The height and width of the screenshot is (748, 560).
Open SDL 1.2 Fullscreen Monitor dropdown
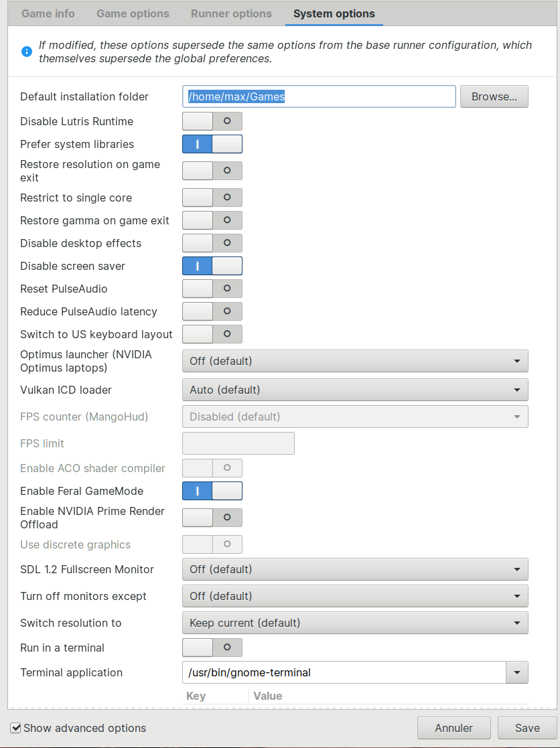tap(354, 569)
